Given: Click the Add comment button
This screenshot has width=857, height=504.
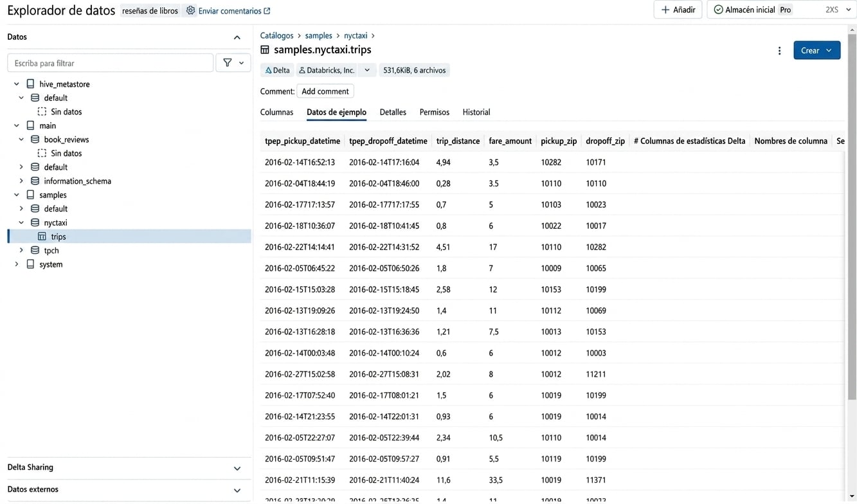Looking at the screenshot, I should pos(325,91).
